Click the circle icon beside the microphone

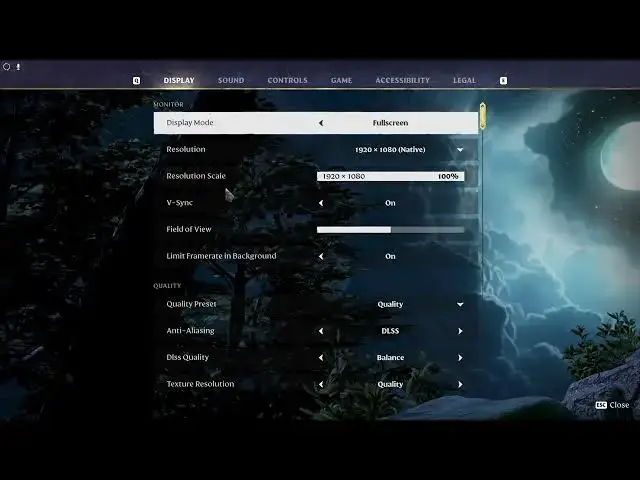pos(7,67)
